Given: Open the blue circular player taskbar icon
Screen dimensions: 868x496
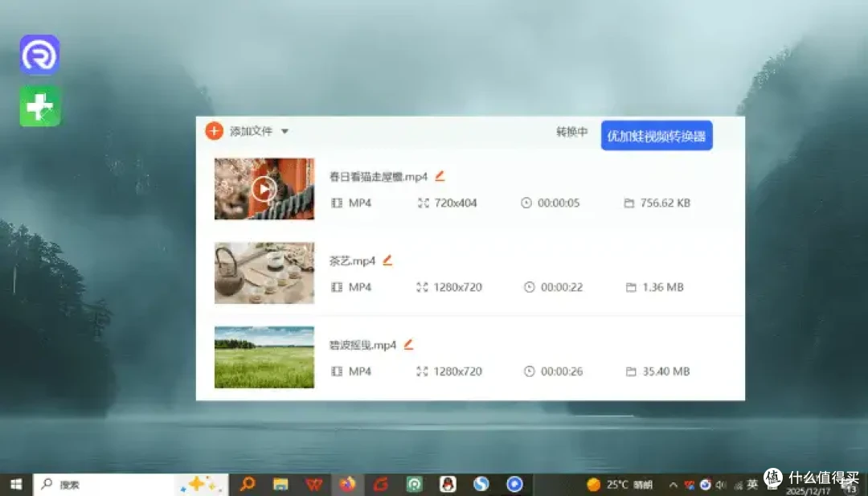Looking at the screenshot, I should [x=515, y=485].
